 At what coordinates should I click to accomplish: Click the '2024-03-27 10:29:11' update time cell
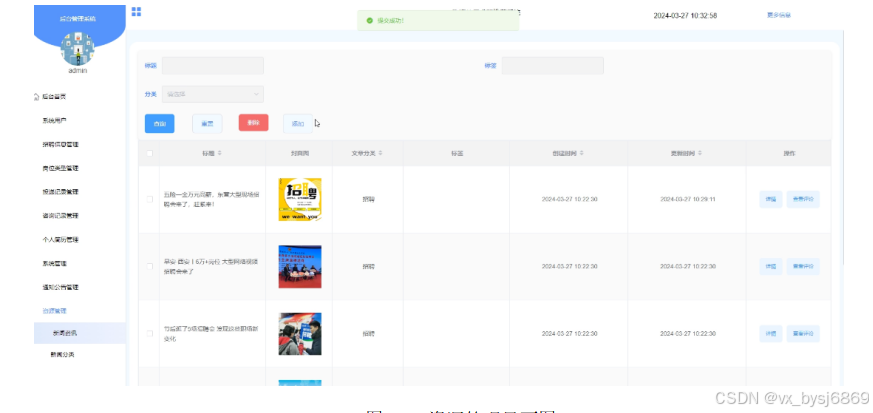click(688, 199)
